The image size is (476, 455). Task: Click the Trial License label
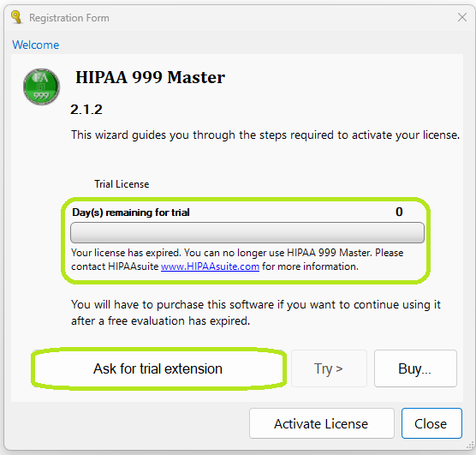[x=122, y=184]
